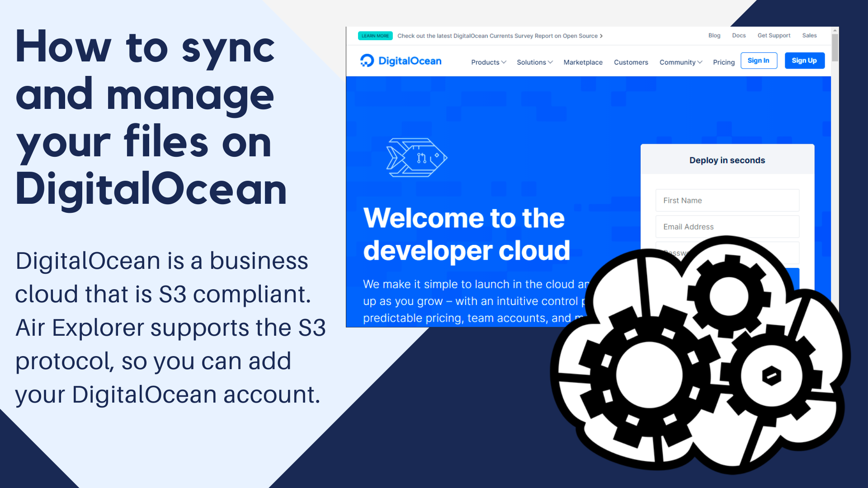868x488 pixels.
Task: Click the First Name input field
Action: [x=727, y=200]
